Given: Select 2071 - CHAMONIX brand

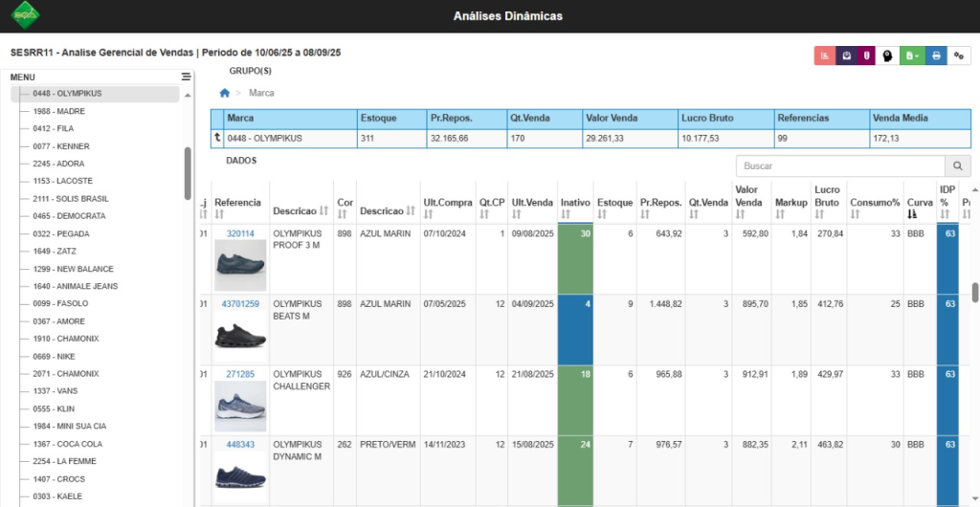Looking at the screenshot, I should point(66,374).
